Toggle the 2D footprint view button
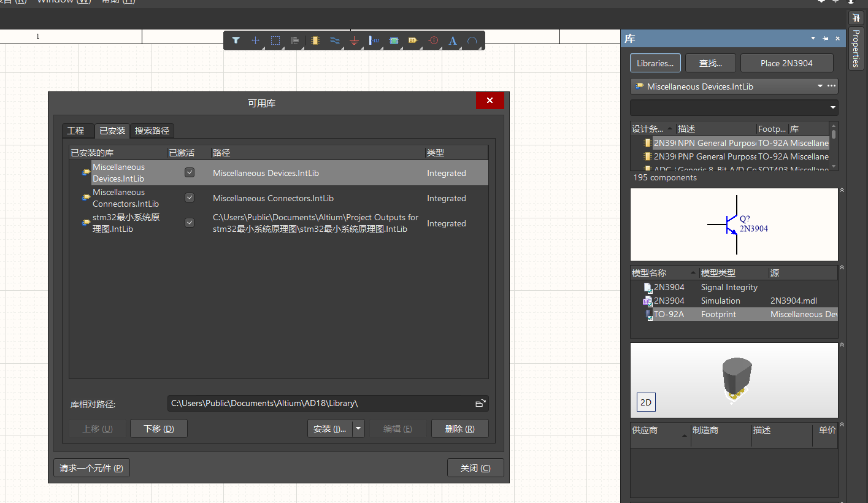 pos(646,402)
